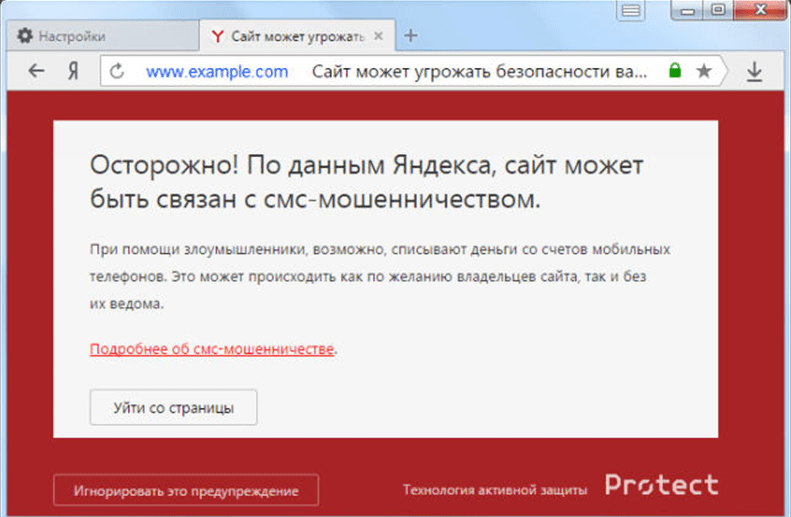This screenshot has width=791, height=517.
Task: Add a new tab with plus icon
Action: 411,35
